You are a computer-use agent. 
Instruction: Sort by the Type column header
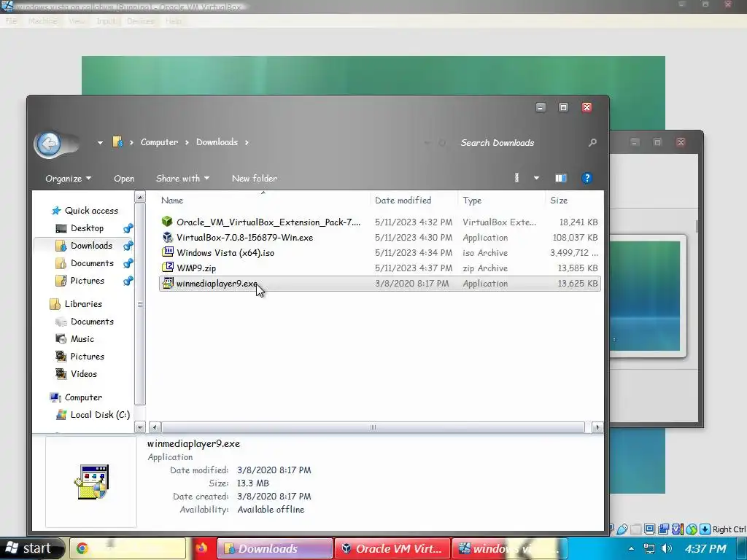click(x=472, y=201)
